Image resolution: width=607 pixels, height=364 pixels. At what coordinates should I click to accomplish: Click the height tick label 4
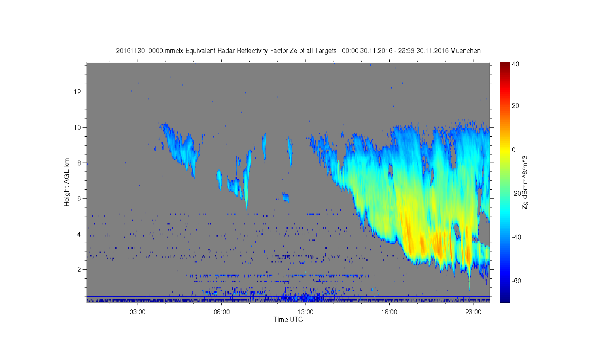tap(79, 234)
